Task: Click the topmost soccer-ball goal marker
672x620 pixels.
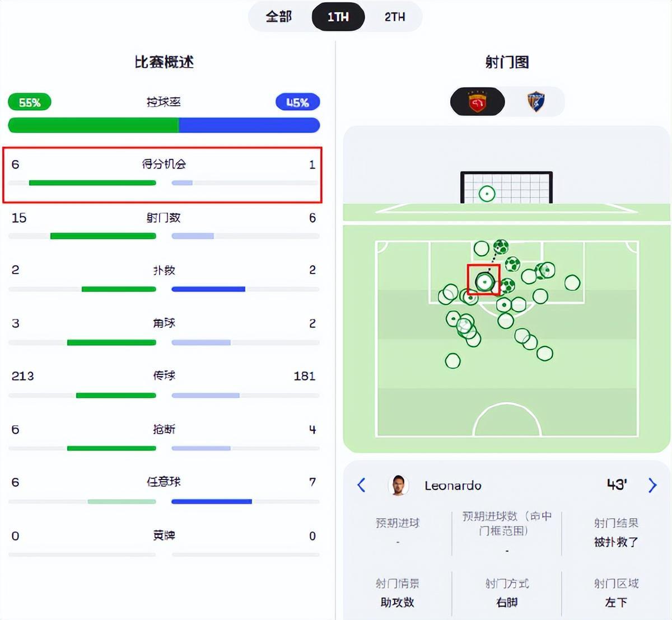Action: (x=501, y=246)
